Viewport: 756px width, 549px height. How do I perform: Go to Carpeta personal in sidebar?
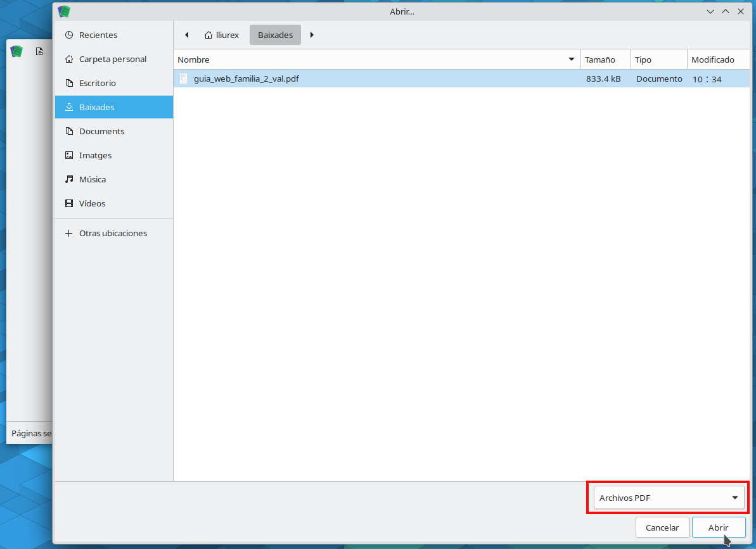click(114, 59)
